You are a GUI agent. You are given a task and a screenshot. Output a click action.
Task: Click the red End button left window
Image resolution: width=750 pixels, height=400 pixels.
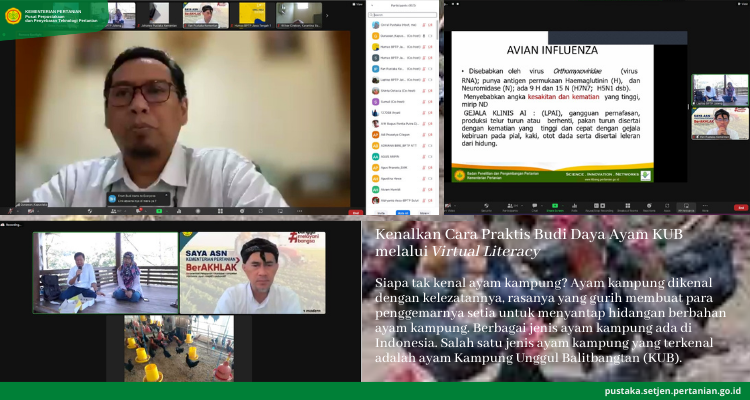(x=355, y=212)
